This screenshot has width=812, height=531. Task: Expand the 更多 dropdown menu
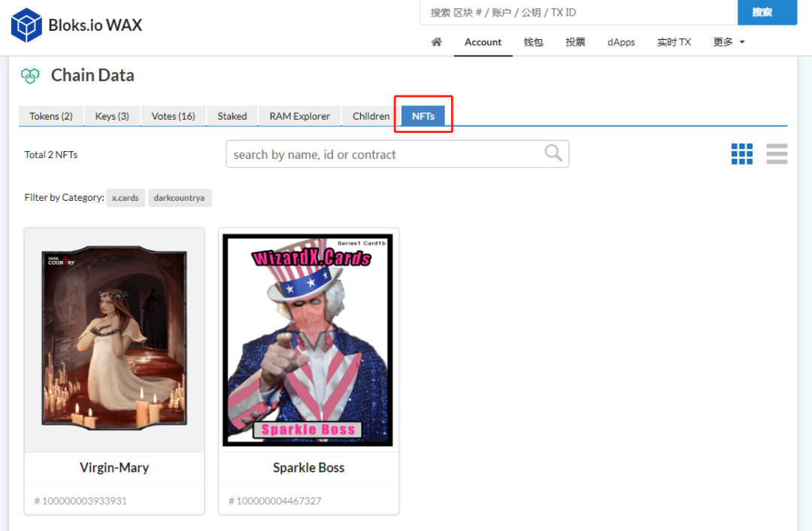click(729, 42)
